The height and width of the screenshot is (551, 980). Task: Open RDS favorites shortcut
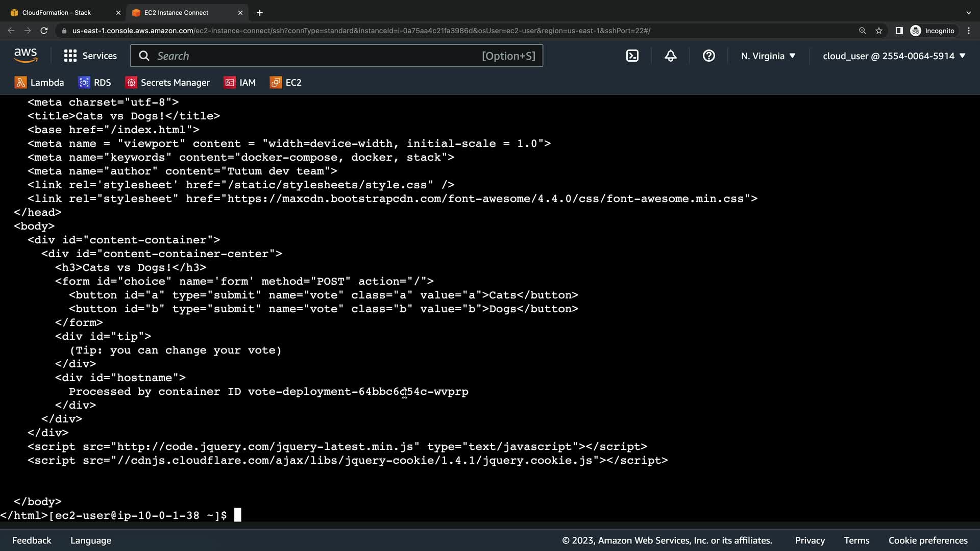click(94, 83)
